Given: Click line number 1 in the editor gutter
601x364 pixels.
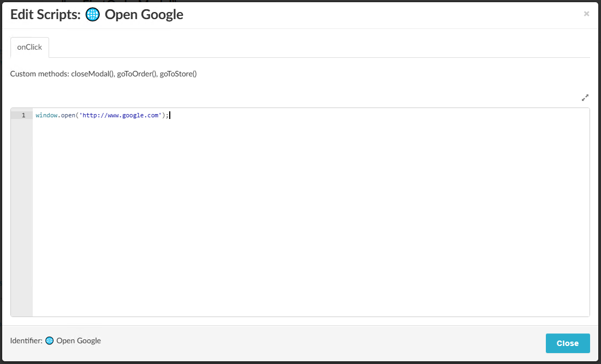Looking at the screenshot, I should tap(23, 115).
